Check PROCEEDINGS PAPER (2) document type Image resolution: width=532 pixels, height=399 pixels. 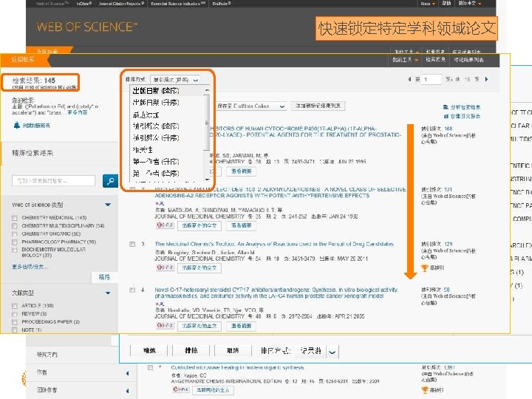coord(14,322)
